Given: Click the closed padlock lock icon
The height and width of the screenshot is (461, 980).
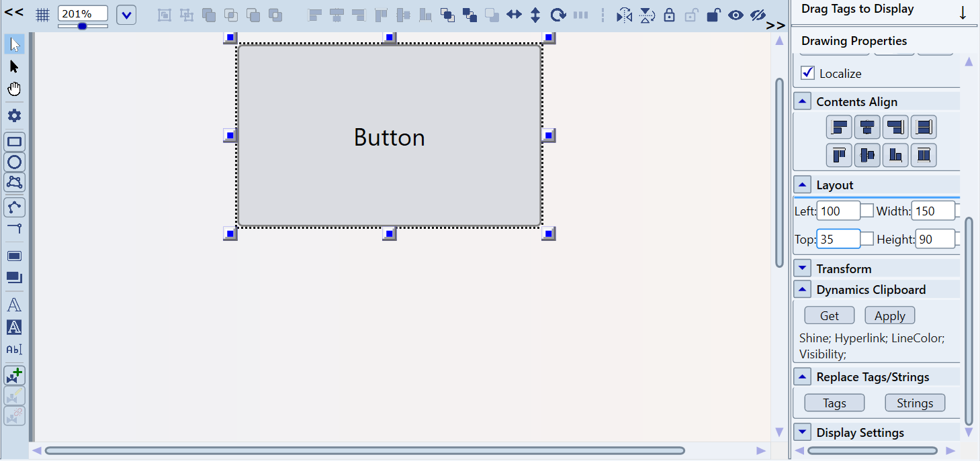Looking at the screenshot, I should (669, 15).
